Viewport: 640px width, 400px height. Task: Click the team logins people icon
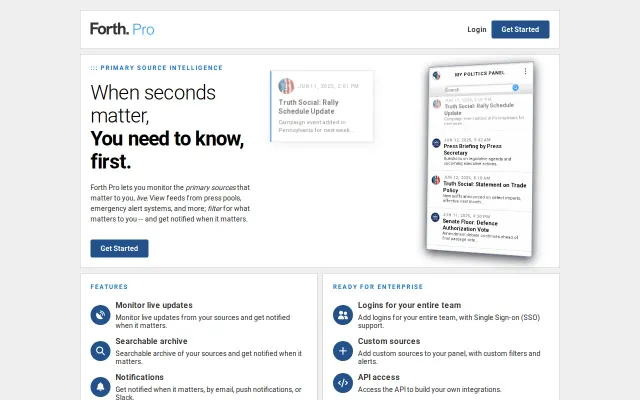[343, 315]
